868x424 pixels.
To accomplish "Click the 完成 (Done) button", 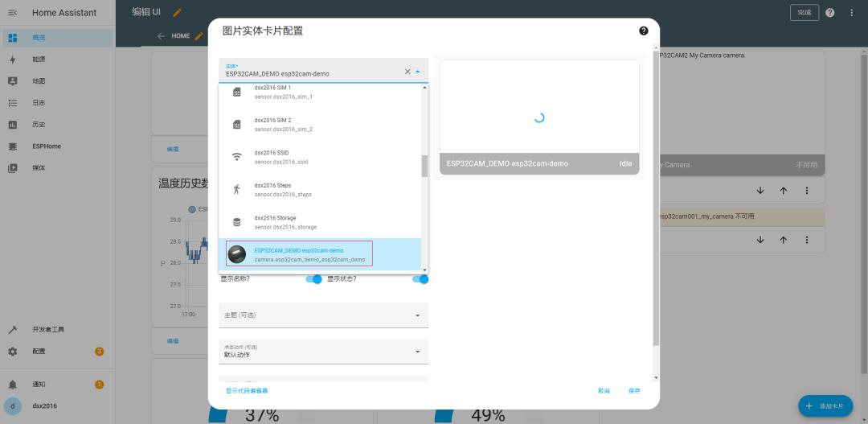I will coord(805,13).
